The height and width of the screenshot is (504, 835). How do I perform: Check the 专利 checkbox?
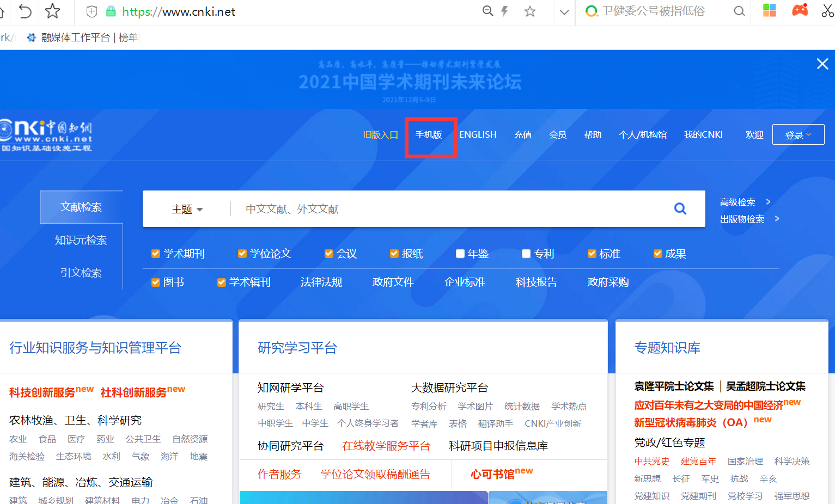click(526, 254)
